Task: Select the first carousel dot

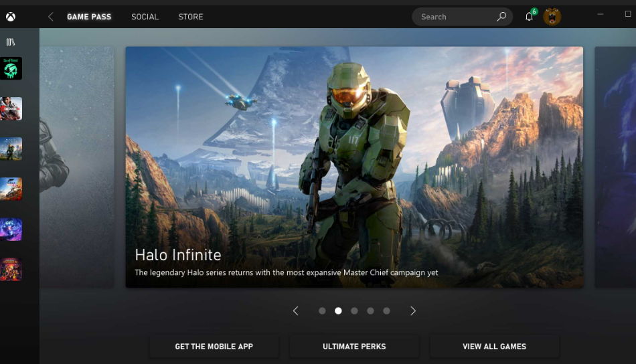Action: click(322, 311)
